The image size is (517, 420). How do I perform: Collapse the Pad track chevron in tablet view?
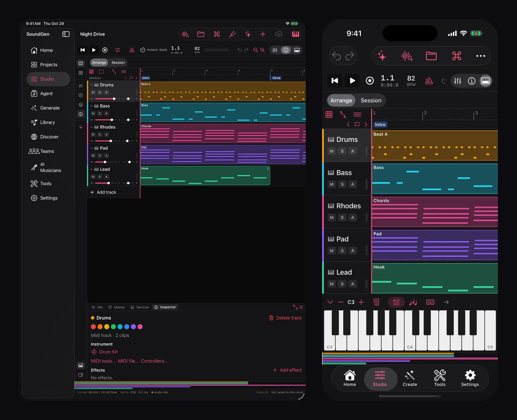tap(91, 148)
